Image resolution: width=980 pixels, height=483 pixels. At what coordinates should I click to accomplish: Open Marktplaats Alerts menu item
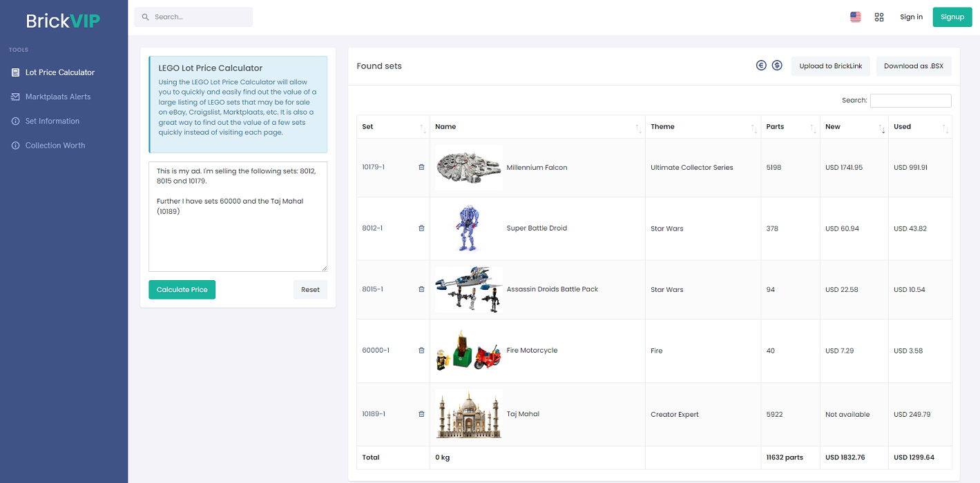(58, 97)
